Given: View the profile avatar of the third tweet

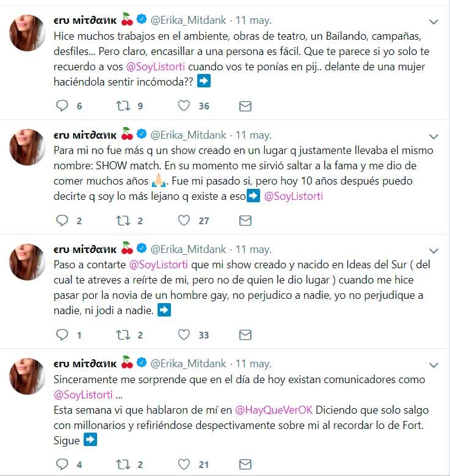Looking at the screenshot, I should coord(27,262).
